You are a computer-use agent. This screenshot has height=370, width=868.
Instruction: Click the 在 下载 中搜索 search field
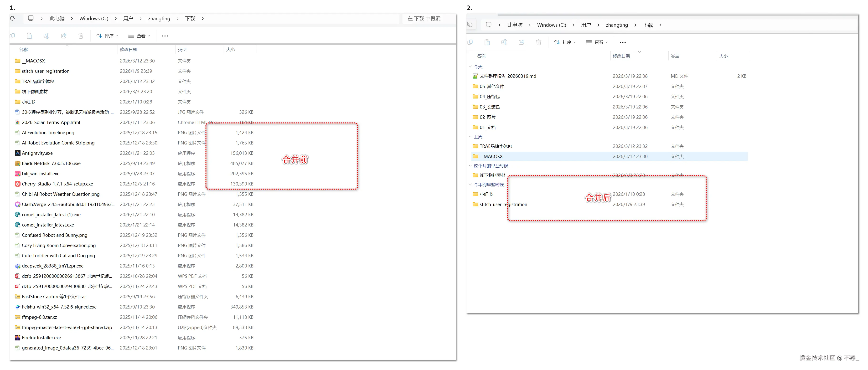[424, 19]
